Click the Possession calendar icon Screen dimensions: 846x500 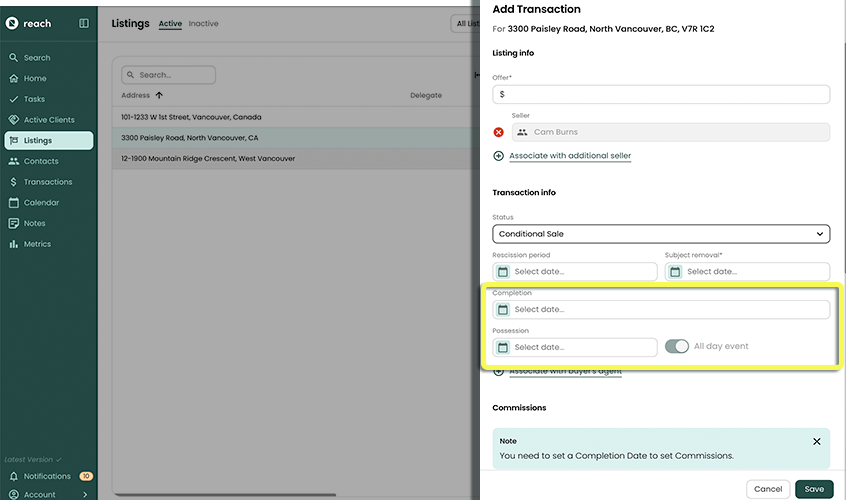(503, 347)
